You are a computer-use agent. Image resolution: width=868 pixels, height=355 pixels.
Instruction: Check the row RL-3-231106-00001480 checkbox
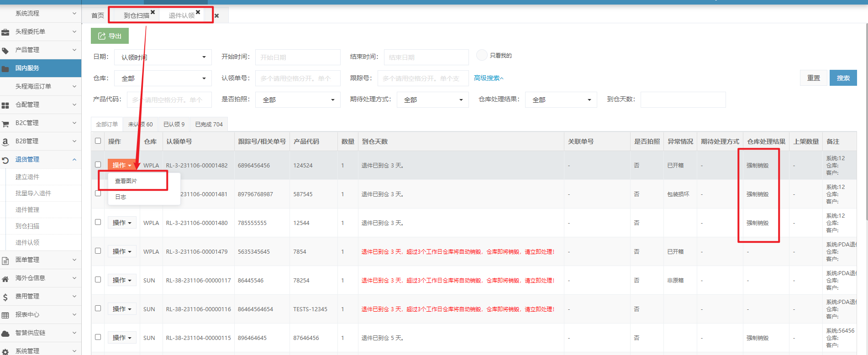tap(98, 222)
